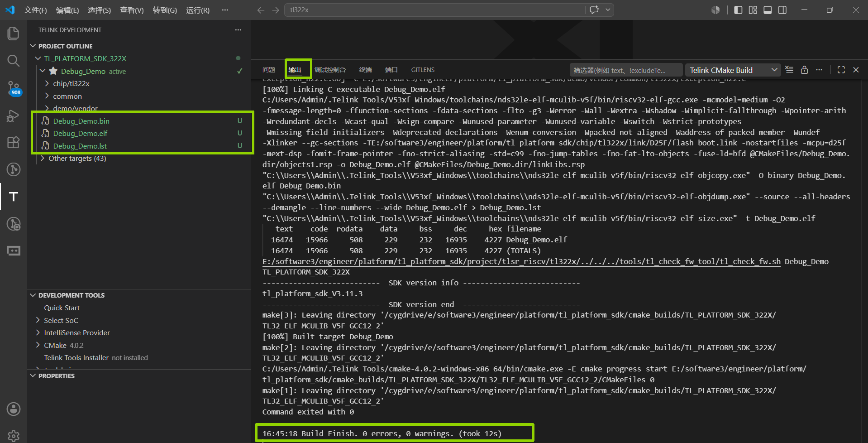868x443 pixels.
Task: Open Quick Start under Development Tools
Action: tap(62, 308)
